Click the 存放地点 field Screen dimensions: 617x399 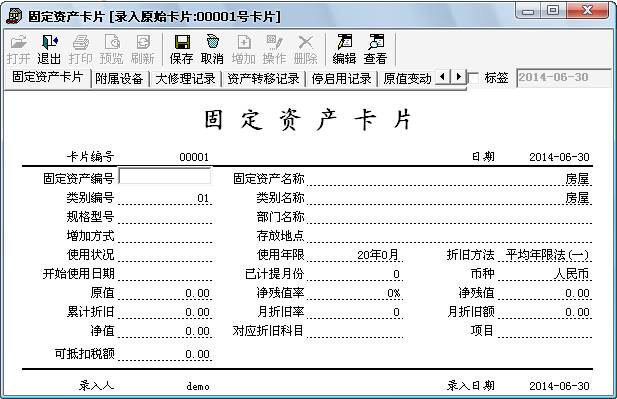(449, 235)
